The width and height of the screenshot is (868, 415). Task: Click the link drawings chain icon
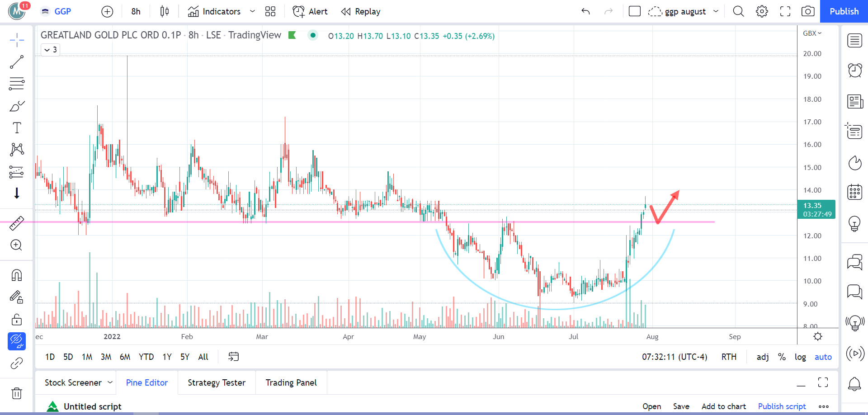[17, 363]
